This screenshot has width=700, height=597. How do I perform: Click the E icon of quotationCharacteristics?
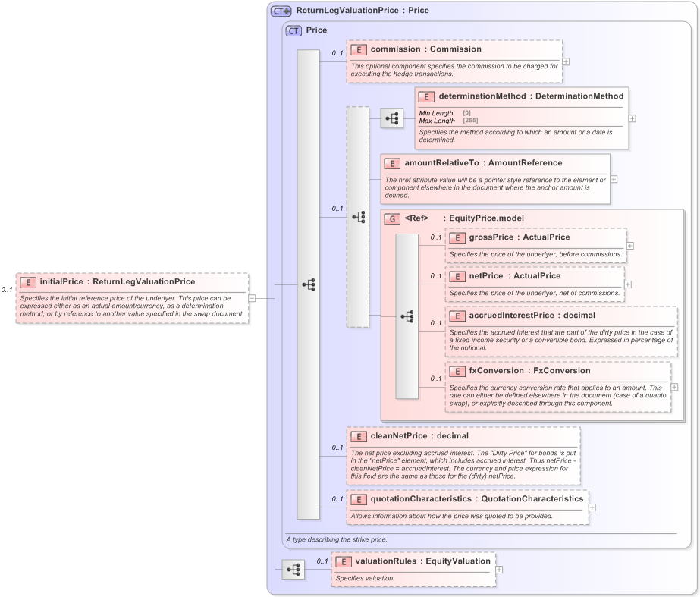[x=359, y=500]
